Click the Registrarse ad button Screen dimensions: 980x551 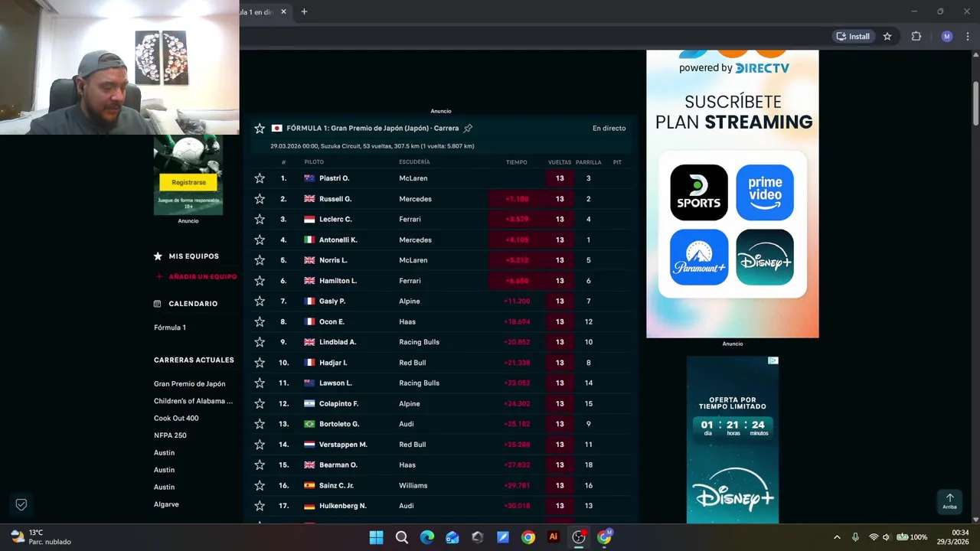(188, 182)
